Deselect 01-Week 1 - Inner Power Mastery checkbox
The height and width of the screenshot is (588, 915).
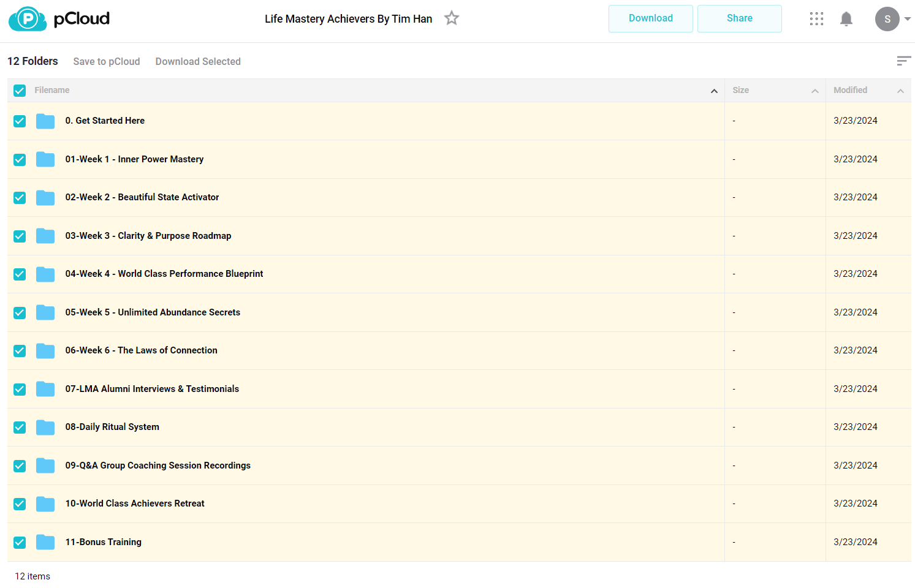pyautogui.click(x=20, y=160)
